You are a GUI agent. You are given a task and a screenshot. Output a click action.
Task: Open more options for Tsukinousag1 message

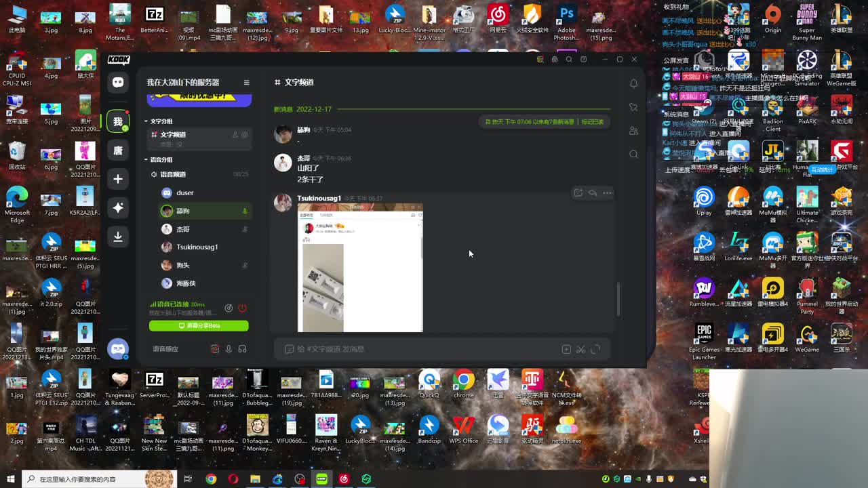pyautogui.click(x=607, y=193)
